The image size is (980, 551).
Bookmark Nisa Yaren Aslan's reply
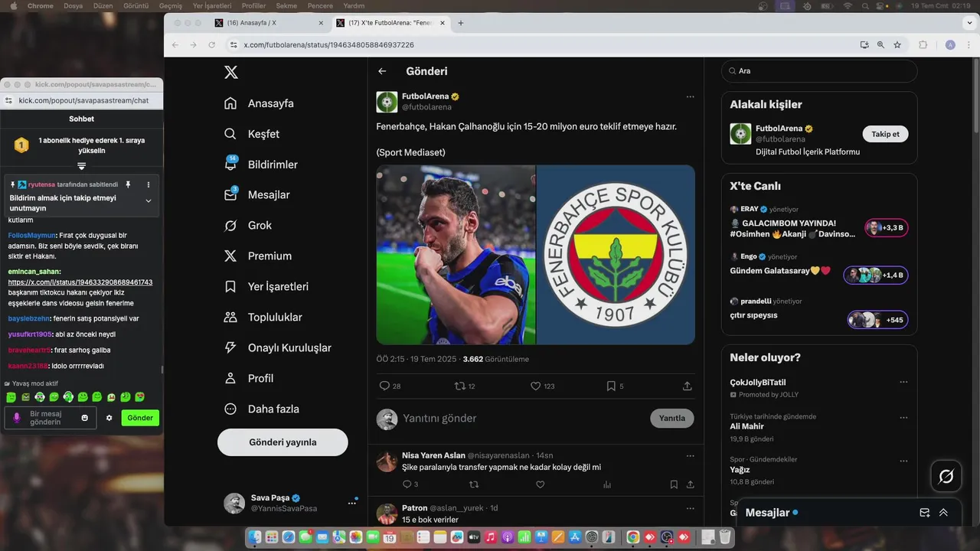674,484
